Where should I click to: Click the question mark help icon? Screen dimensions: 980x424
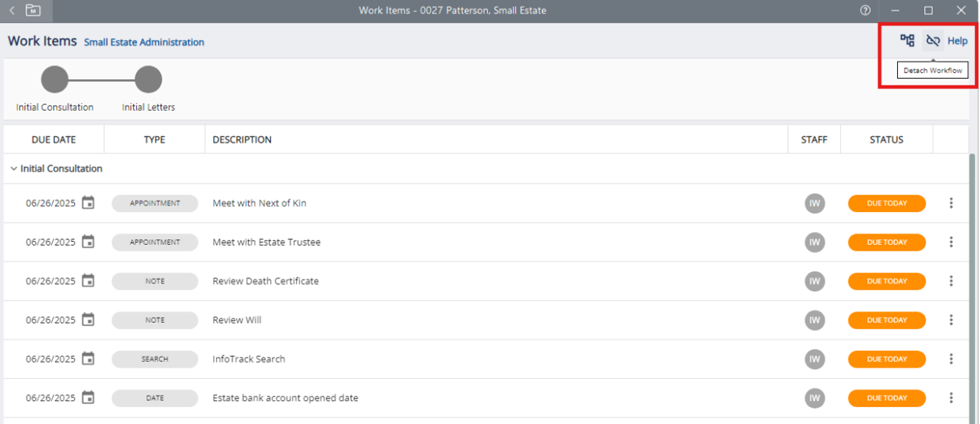[865, 11]
